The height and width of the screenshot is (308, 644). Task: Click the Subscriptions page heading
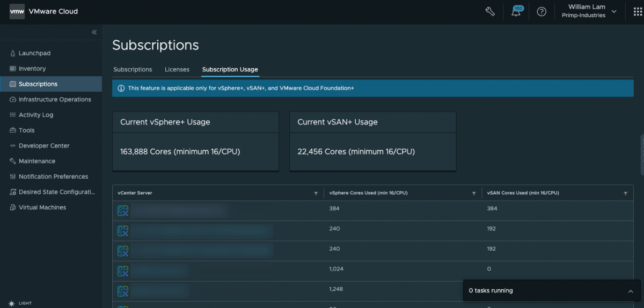(156, 45)
